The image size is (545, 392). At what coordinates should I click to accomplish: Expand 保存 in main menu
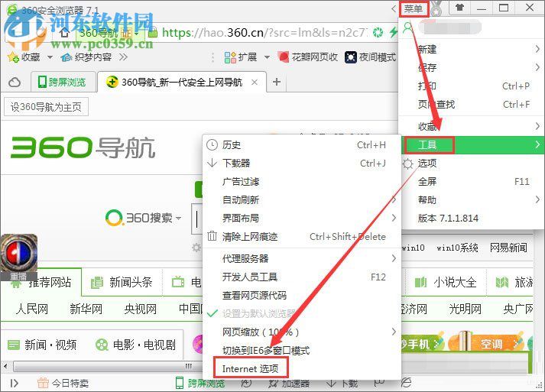tap(473, 67)
